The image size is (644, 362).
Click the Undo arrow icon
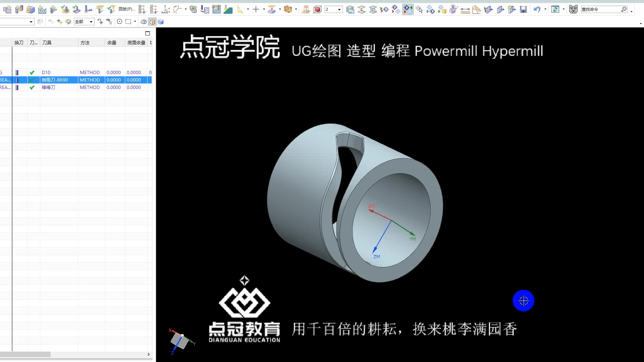pyautogui.click(x=537, y=9)
